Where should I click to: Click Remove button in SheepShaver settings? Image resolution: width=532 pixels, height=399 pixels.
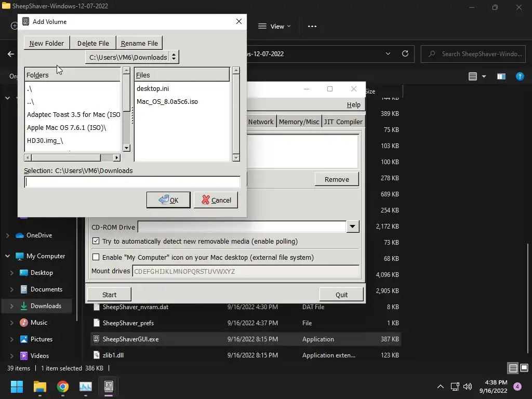(337, 179)
